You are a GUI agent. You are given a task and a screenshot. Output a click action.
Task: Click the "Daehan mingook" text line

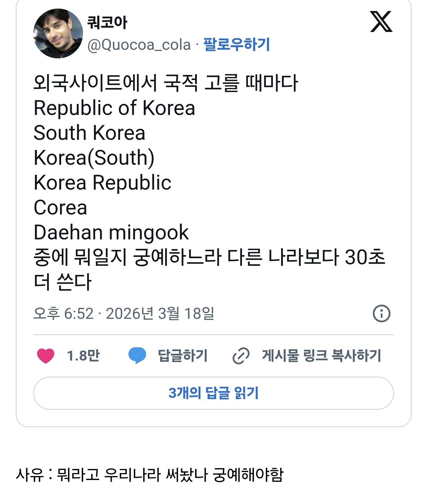point(111,232)
